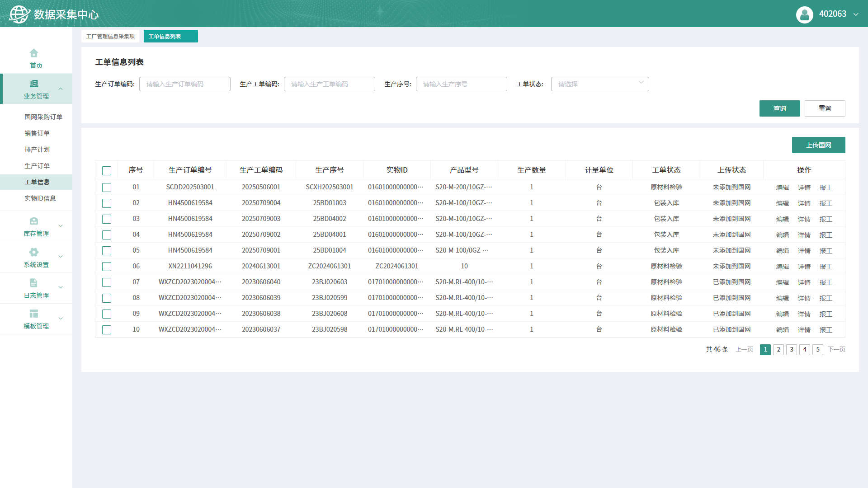Click the 日志管理 document icon
The width and height of the screenshot is (868, 488).
click(x=34, y=283)
